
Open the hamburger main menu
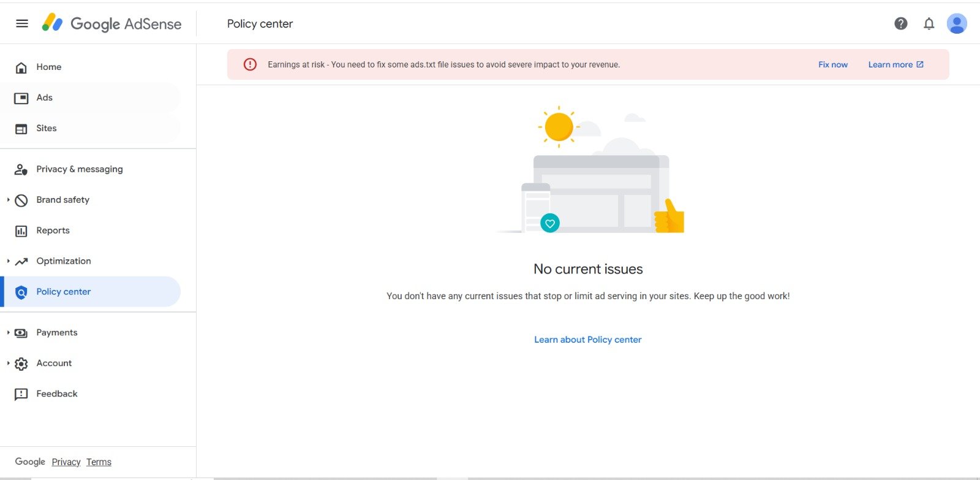coord(22,23)
